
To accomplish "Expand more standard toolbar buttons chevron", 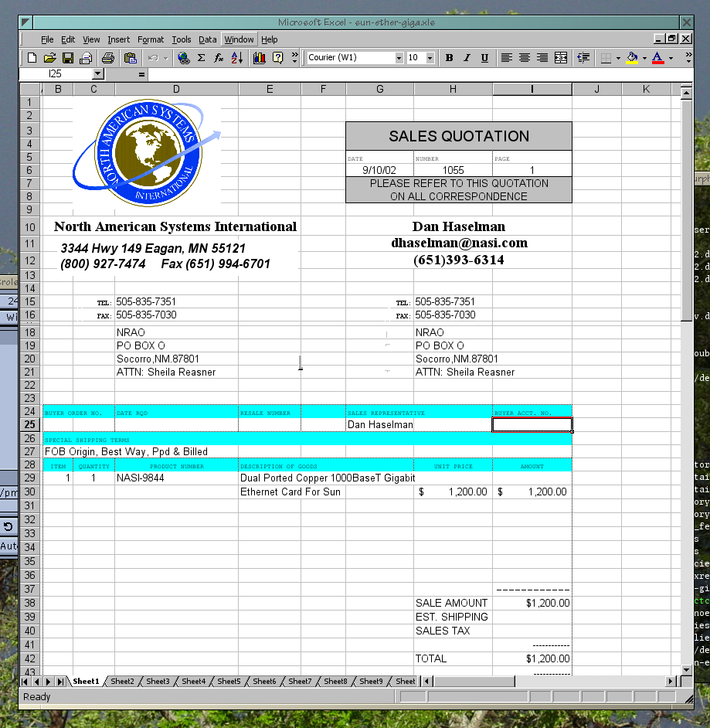I will tap(294, 57).
